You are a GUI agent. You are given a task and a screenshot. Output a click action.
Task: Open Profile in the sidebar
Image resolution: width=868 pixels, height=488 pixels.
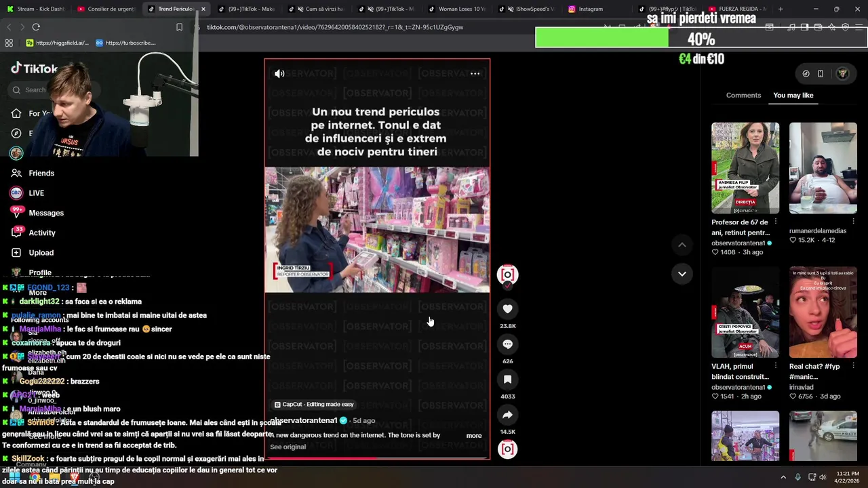click(x=40, y=272)
